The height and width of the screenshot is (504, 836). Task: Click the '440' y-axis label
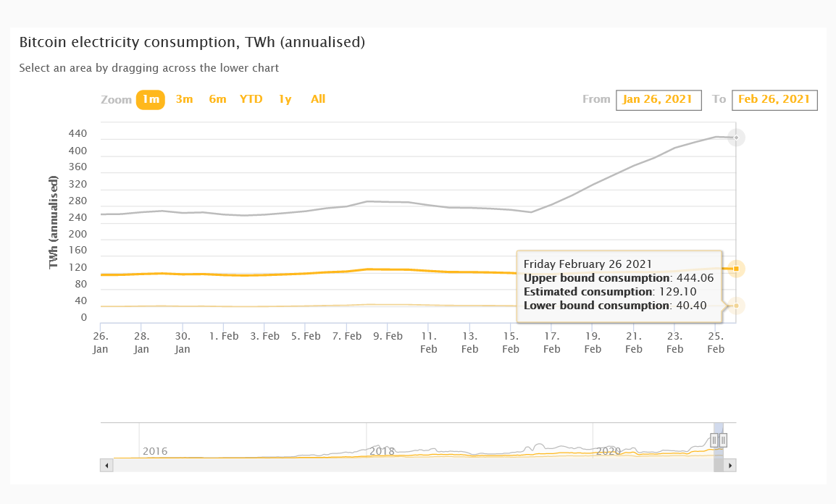[78, 134]
